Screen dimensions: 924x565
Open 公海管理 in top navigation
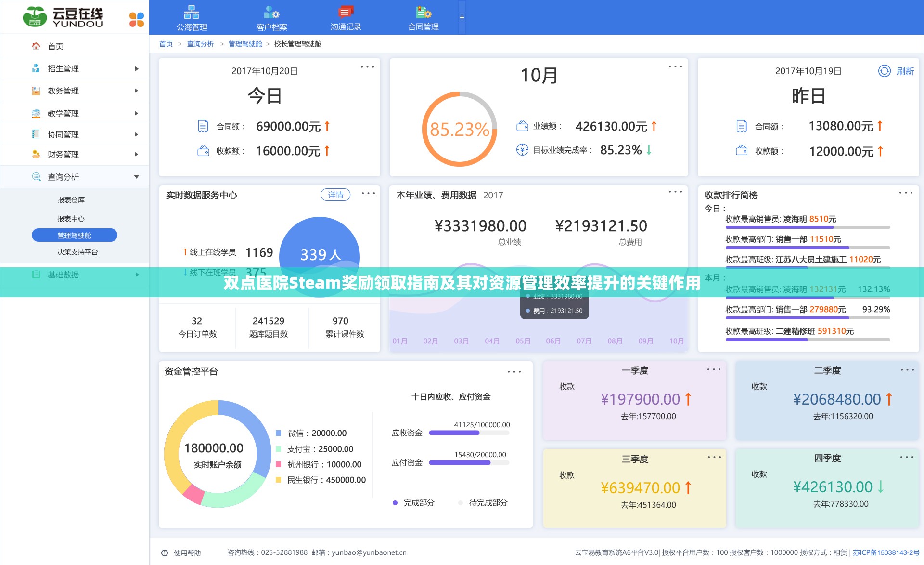[x=192, y=18]
